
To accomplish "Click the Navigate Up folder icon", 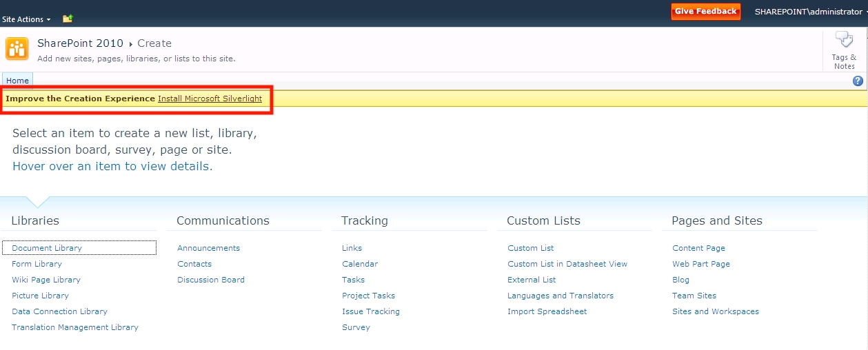I will point(68,19).
